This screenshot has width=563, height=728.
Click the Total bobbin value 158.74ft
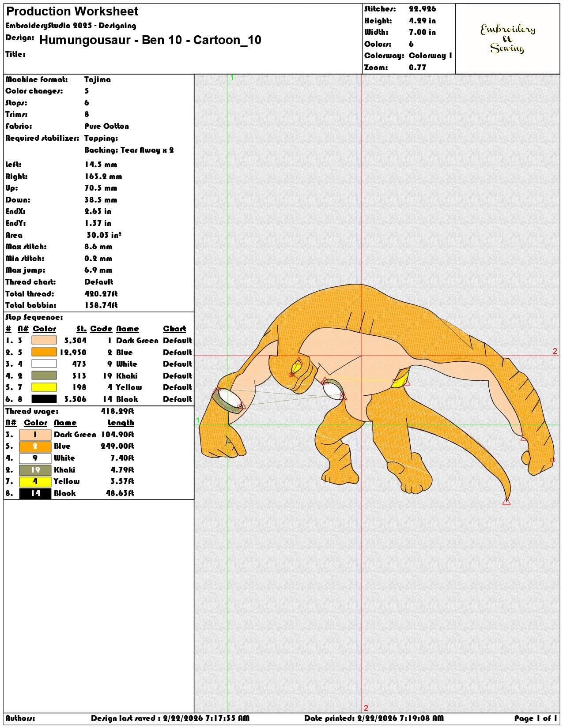(x=101, y=305)
